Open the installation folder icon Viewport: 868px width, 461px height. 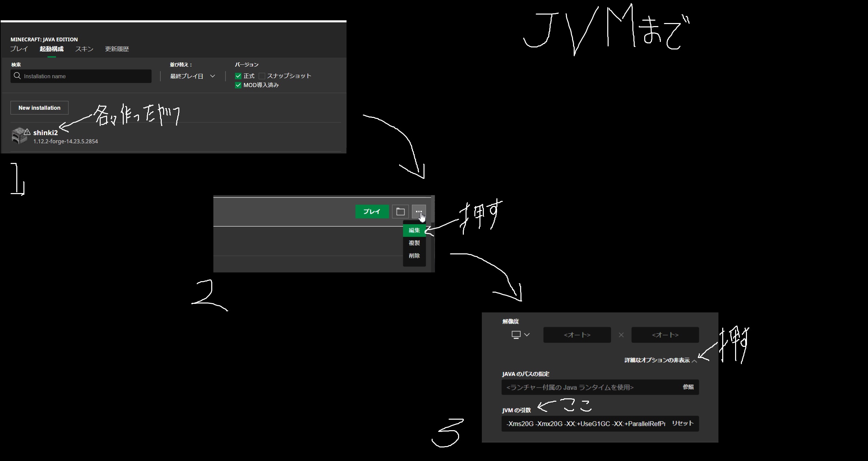pos(400,212)
